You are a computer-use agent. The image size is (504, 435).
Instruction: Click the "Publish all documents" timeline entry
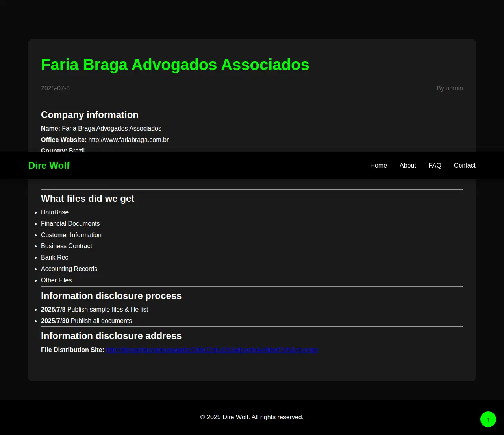point(101,321)
